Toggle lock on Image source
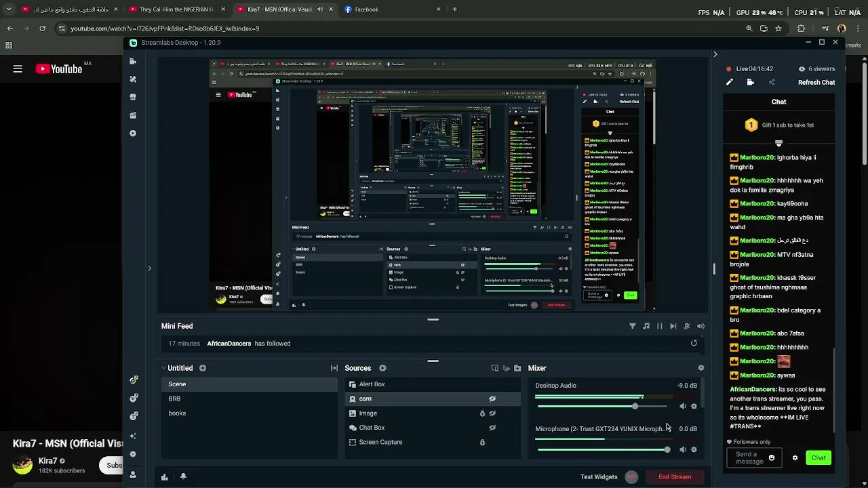This screenshot has height=488, width=868. [482, 413]
